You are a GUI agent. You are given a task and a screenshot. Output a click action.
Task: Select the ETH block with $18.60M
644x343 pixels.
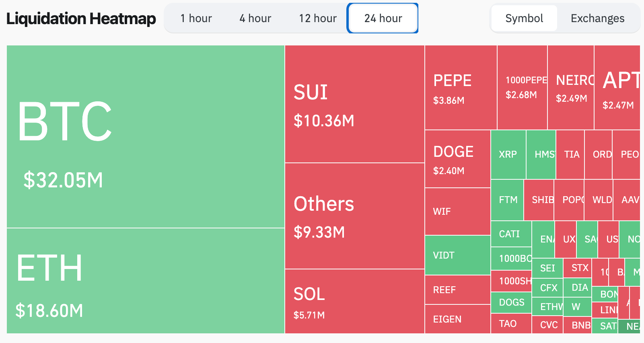coord(145,281)
